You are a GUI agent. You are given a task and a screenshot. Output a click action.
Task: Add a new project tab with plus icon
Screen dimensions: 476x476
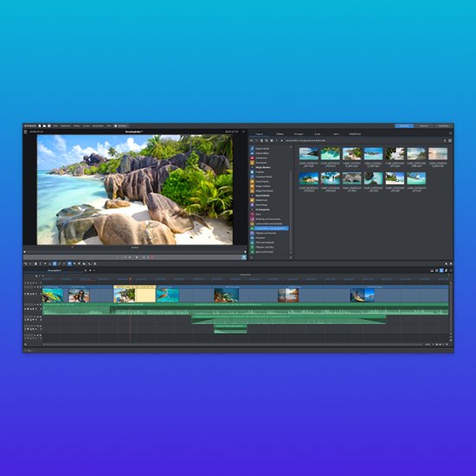90,270
